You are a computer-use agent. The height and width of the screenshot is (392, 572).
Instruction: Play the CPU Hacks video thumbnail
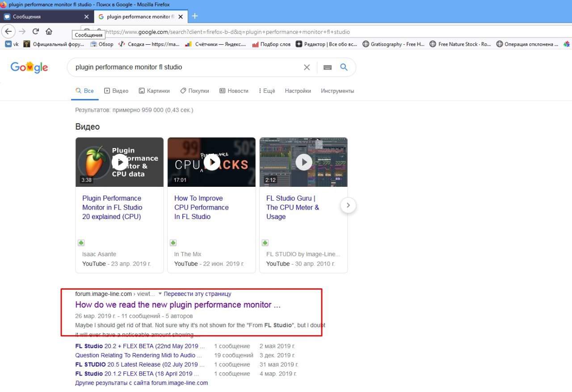(211, 162)
